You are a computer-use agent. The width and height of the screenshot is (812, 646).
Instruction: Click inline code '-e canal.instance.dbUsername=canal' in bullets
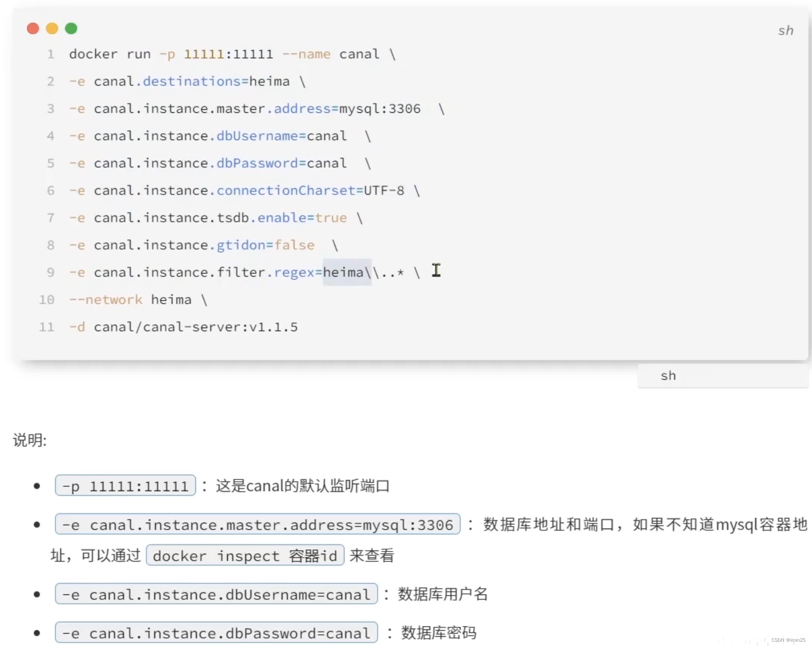[x=216, y=594]
